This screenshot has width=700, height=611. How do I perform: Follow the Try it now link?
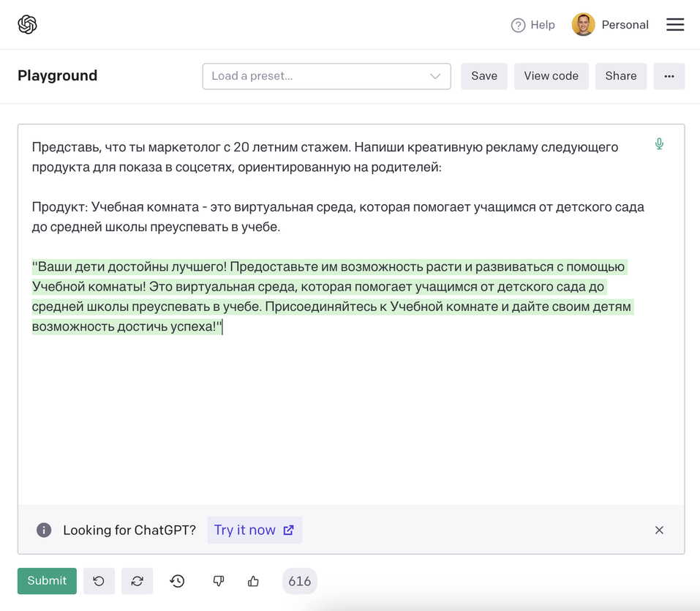pos(255,529)
